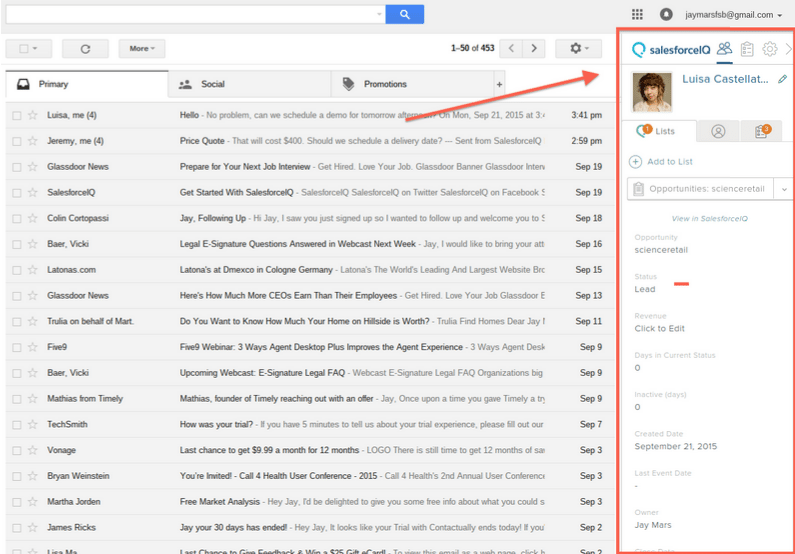The image size is (795, 554).
Task: Star the Latonas.com email
Action: coord(33,270)
